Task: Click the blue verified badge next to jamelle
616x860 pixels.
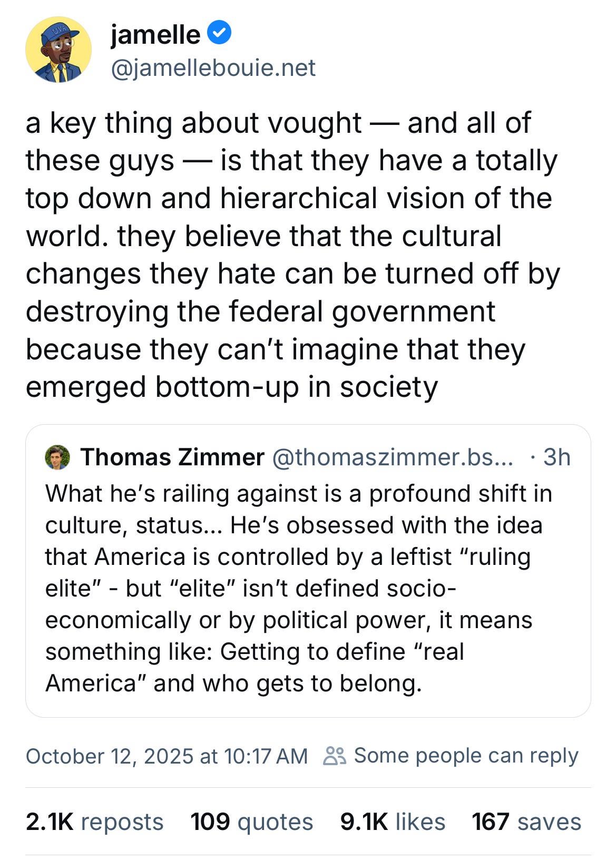Action: pos(218,34)
